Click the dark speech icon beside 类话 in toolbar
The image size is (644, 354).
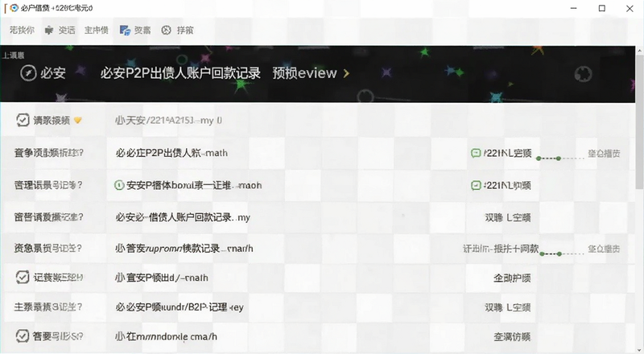[49, 30]
